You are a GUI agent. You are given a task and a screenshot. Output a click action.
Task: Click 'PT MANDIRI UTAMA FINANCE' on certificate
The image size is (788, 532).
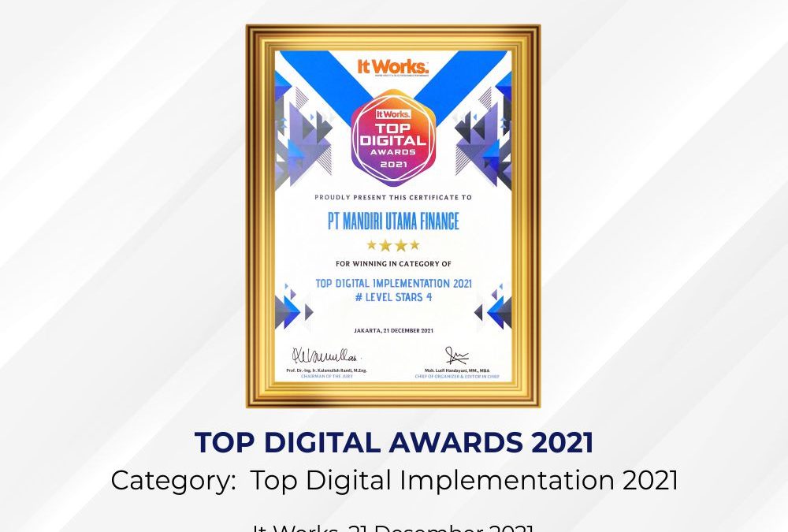(393, 221)
